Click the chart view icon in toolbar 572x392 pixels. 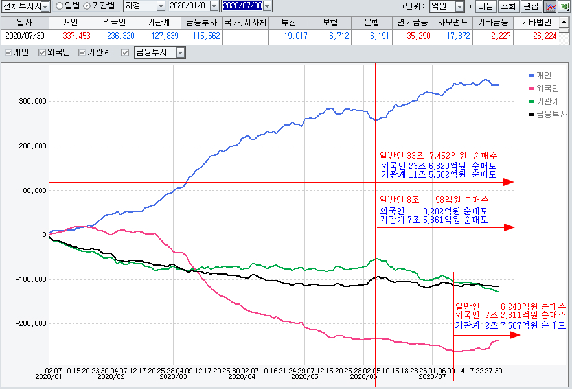click(x=550, y=6)
